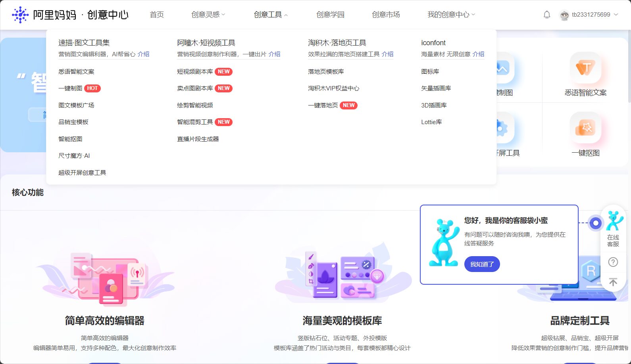
Task: Click the 简单高效的编辑器 title
Action: (105, 320)
